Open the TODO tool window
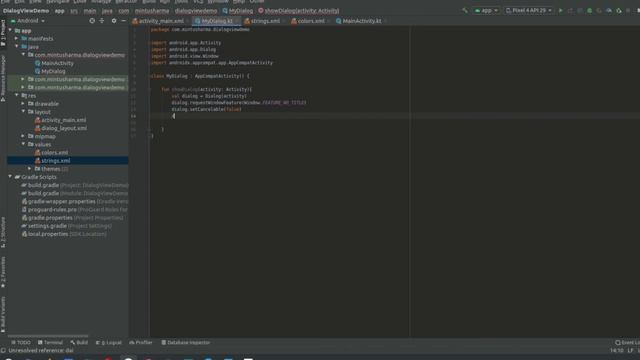The height and width of the screenshot is (360, 640). tap(21, 342)
